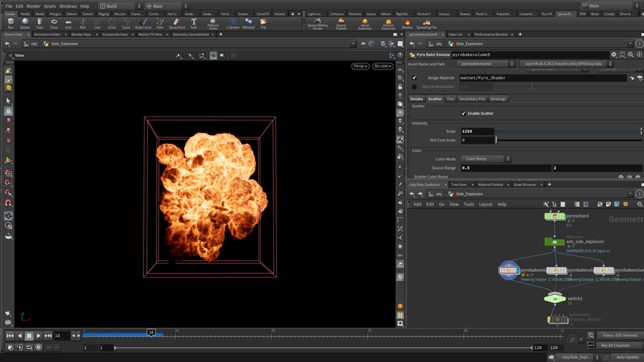Viewport: 644px width, 362px height.
Task: Click the Intensity Scale slider
Action: click(569, 132)
